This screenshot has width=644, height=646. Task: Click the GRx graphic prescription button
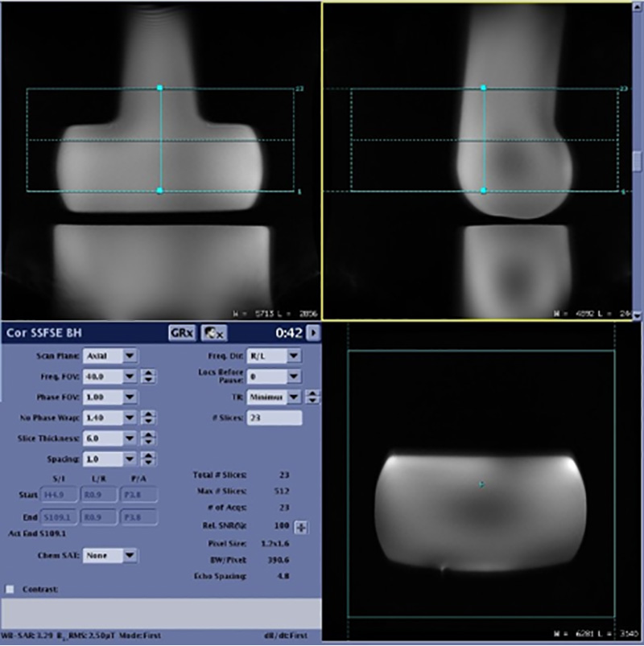click(178, 331)
